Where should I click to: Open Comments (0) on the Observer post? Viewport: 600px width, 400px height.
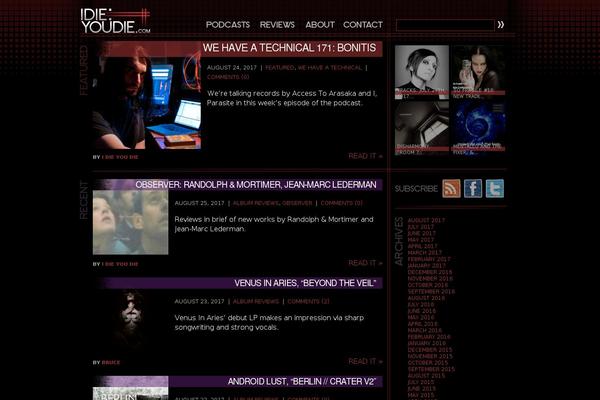(x=341, y=203)
